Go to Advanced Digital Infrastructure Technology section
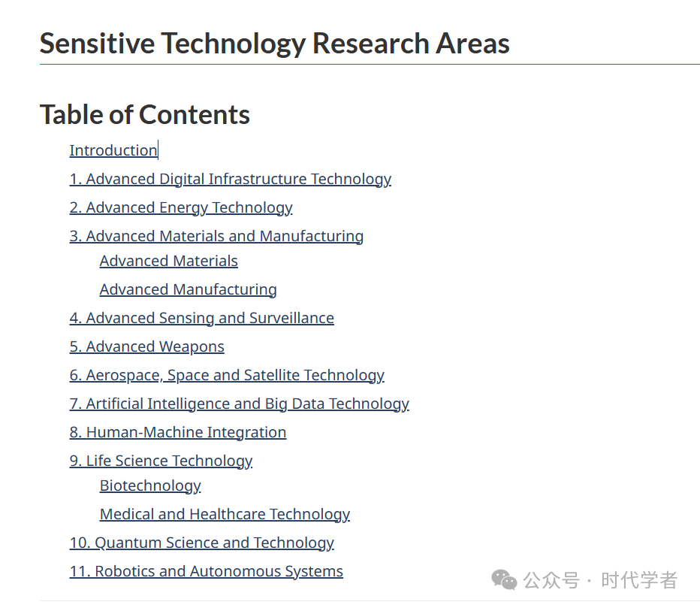This screenshot has height=608, width=700. tap(231, 179)
